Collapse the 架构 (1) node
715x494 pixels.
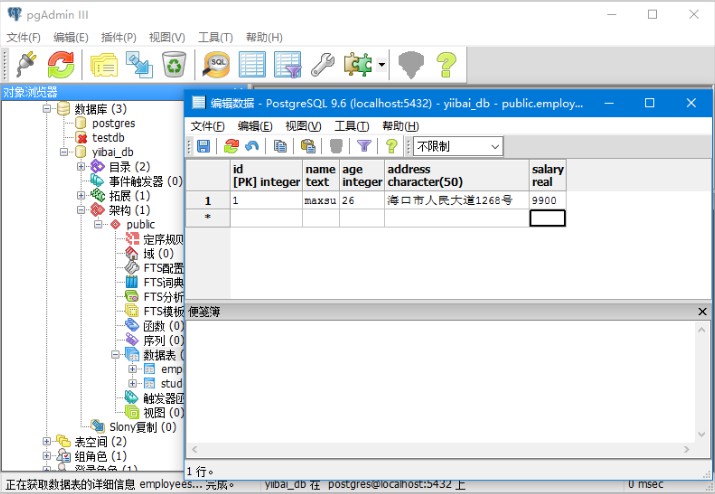81,210
